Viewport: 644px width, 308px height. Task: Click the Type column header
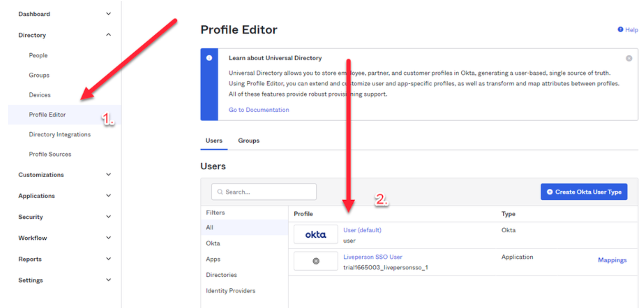(x=508, y=214)
